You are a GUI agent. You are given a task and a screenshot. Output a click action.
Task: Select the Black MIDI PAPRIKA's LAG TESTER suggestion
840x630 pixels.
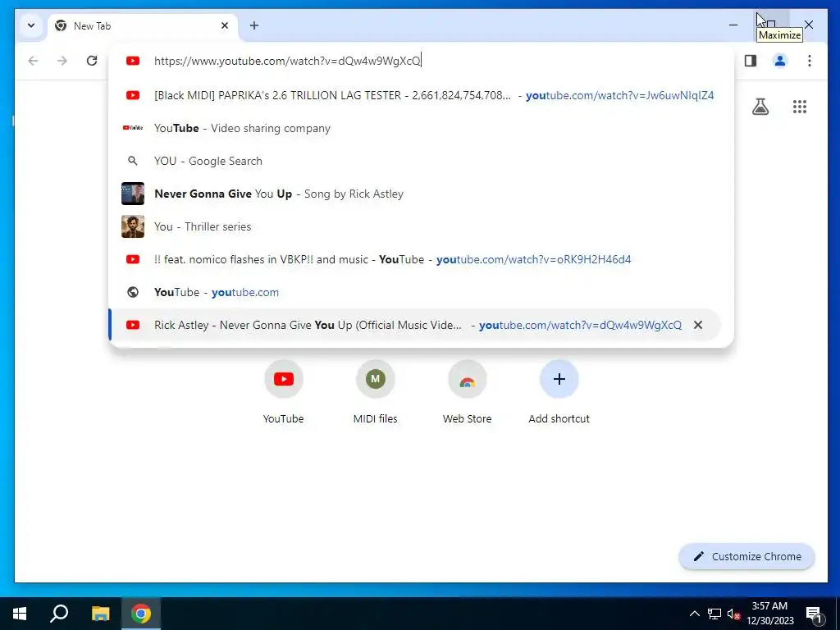click(x=421, y=95)
